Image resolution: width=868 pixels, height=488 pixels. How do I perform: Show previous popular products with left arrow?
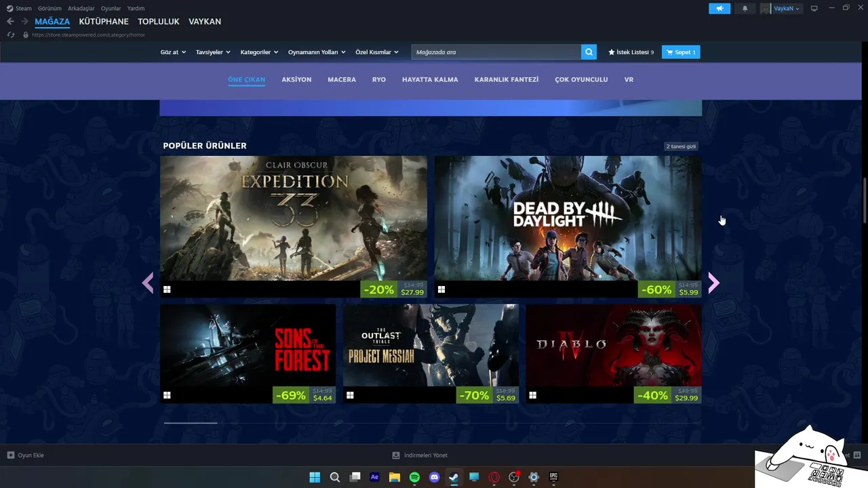coord(148,283)
